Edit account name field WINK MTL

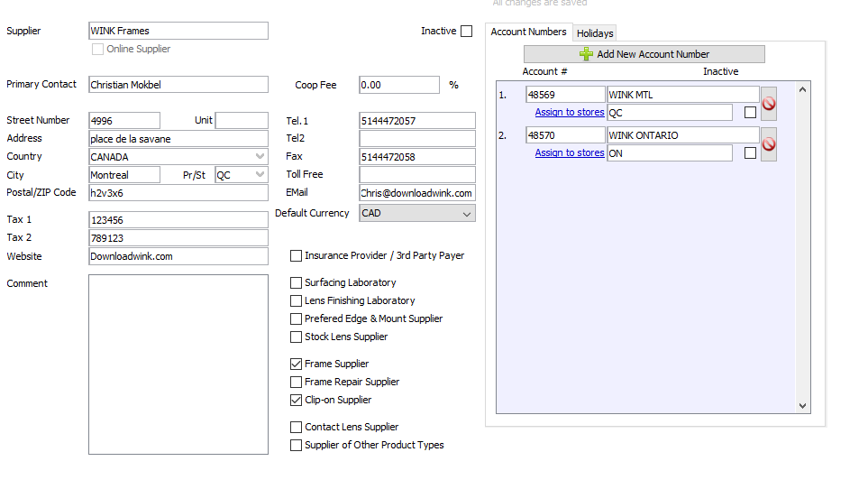(683, 95)
